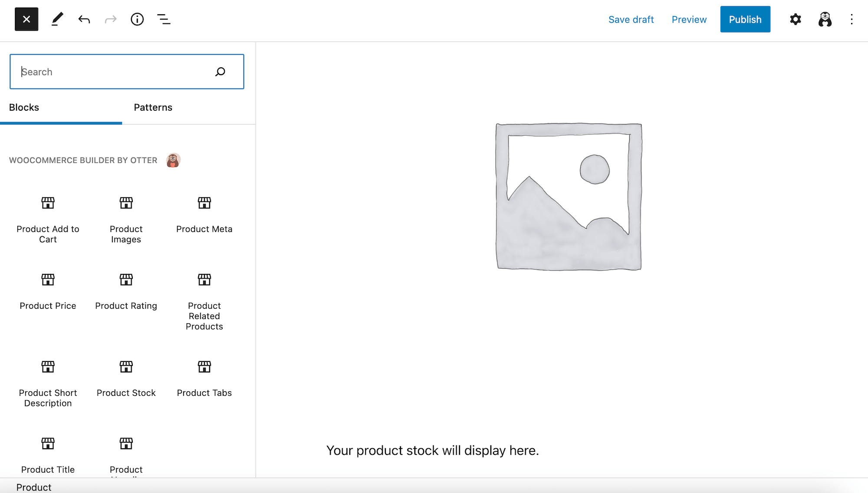Close the block inserter panel

coord(26,19)
